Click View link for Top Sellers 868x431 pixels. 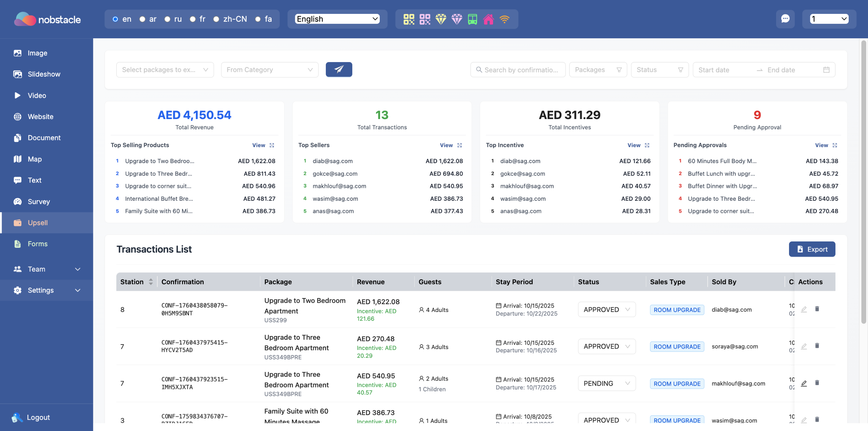click(x=446, y=145)
